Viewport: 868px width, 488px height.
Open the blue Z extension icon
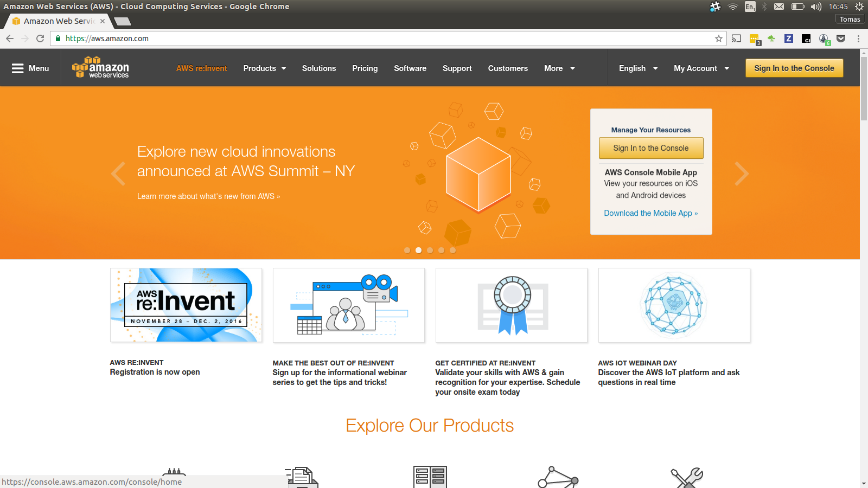[x=789, y=38]
